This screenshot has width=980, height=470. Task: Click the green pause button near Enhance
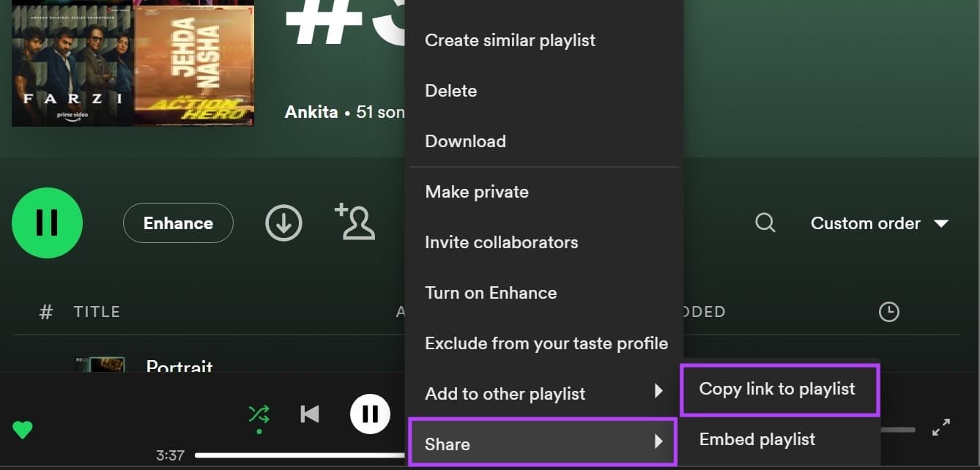point(47,223)
